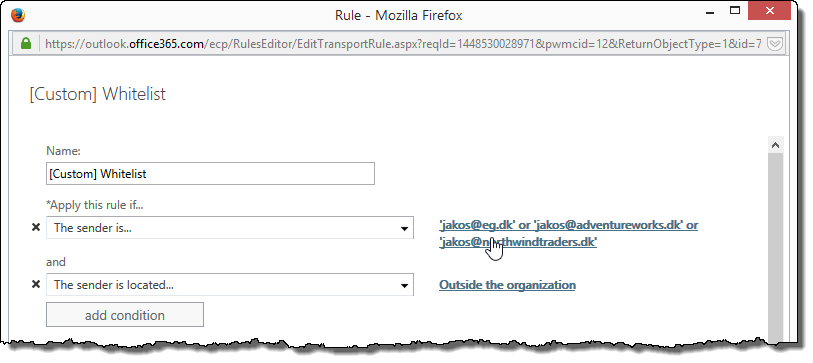813x363 pixels.
Task: Click the arrow of the sender-is-located combo box
Action: 404,285
